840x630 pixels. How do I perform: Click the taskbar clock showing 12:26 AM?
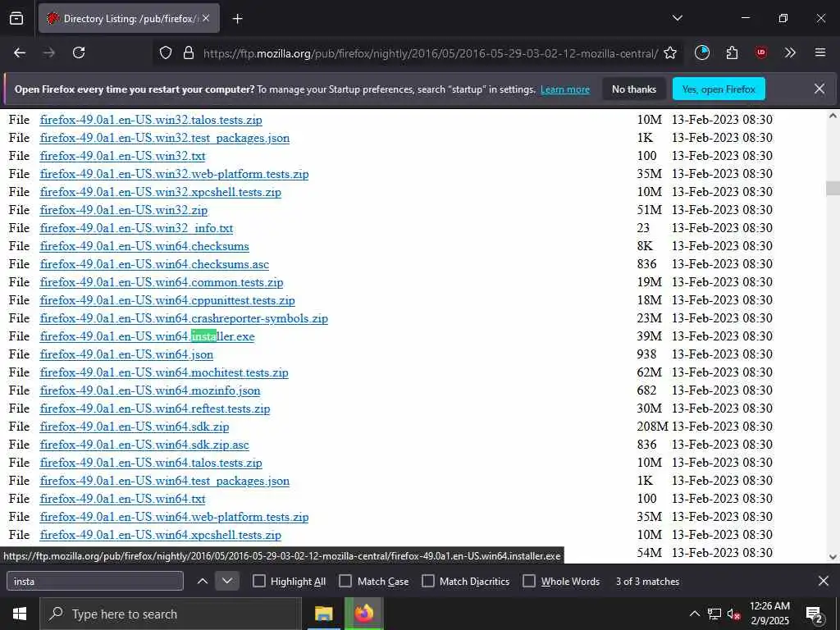click(x=769, y=614)
